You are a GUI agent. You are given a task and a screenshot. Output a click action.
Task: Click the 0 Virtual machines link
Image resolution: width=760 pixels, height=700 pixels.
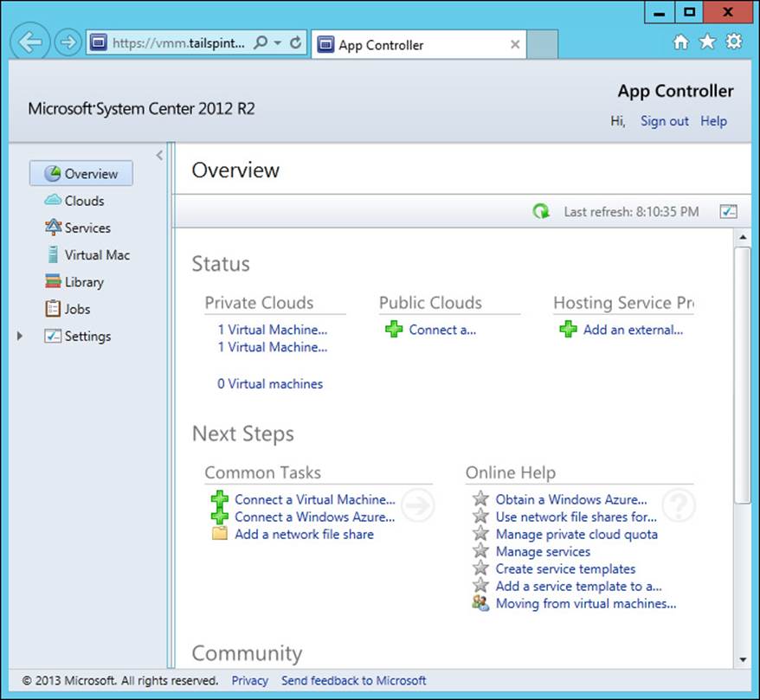270,384
